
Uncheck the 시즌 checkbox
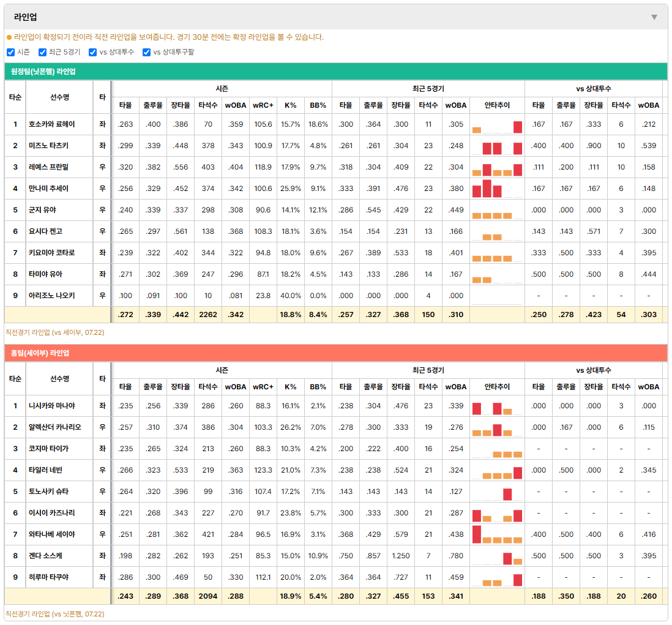[11, 52]
